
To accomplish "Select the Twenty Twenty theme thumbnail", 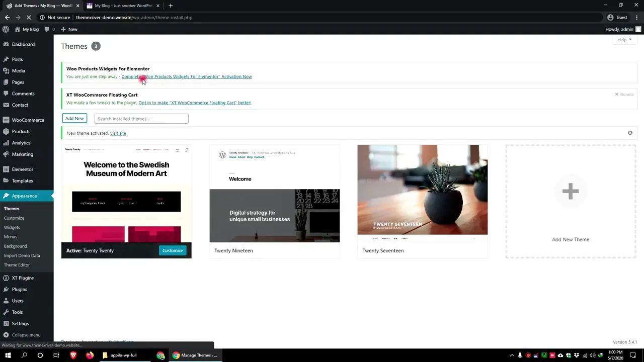I will point(126,194).
